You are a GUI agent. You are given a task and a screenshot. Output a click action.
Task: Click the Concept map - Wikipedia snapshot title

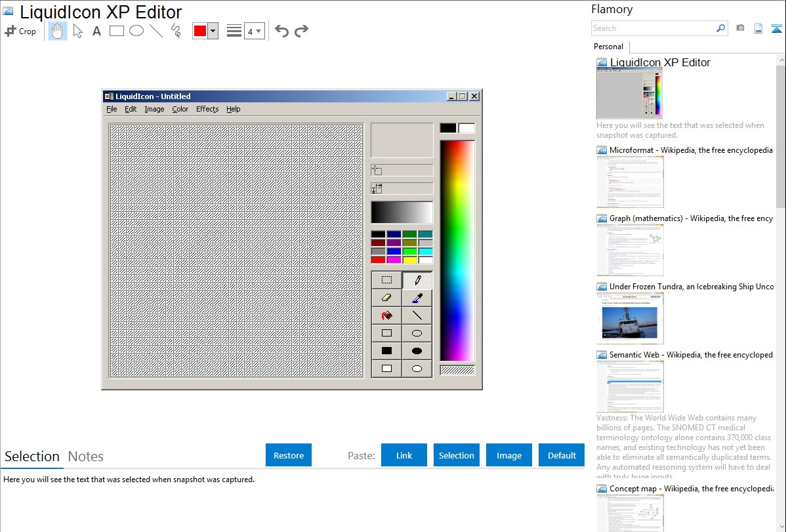(692, 489)
